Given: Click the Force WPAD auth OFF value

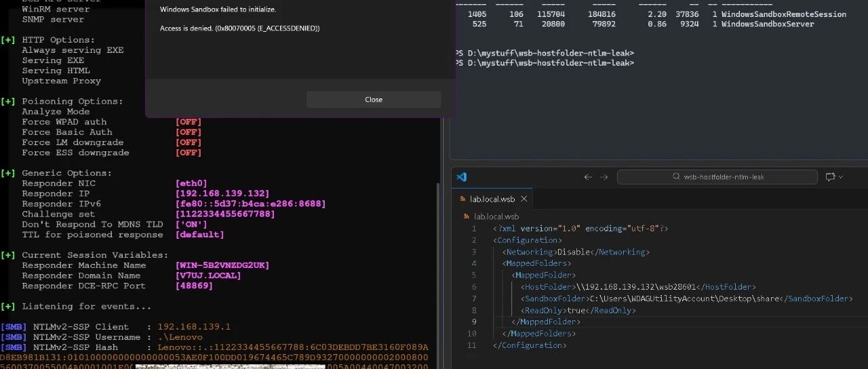Looking at the screenshot, I should pyautogui.click(x=189, y=122).
